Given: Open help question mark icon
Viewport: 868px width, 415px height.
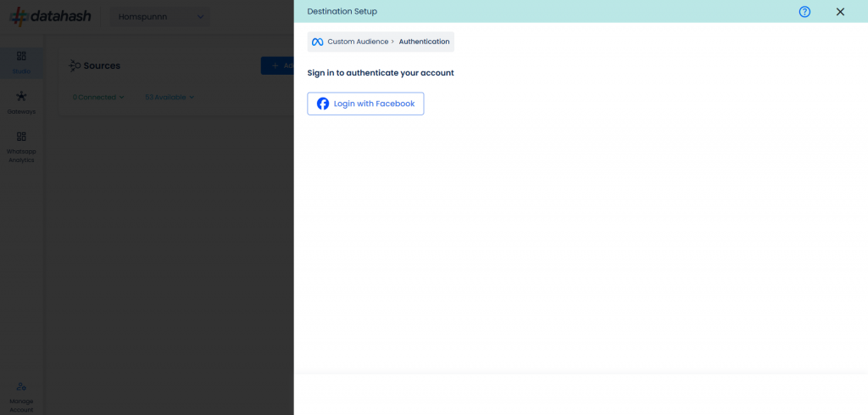Looking at the screenshot, I should [x=804, y=12].
